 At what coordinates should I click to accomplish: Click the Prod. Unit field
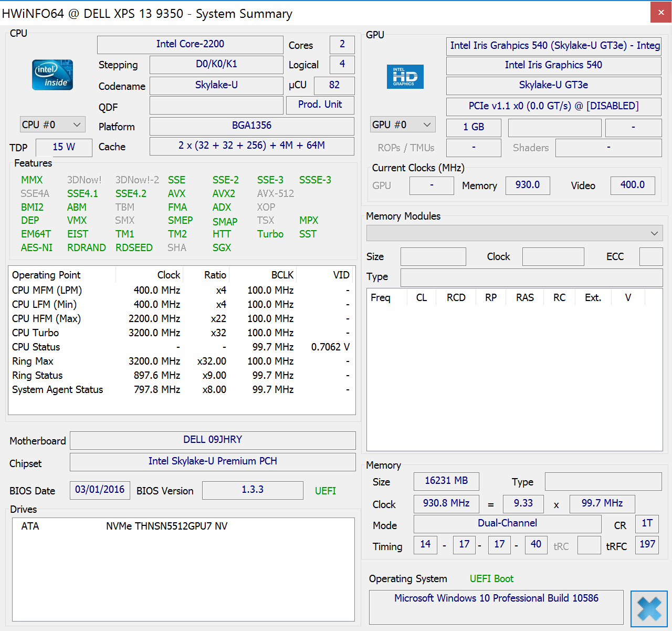pos(320,105)
